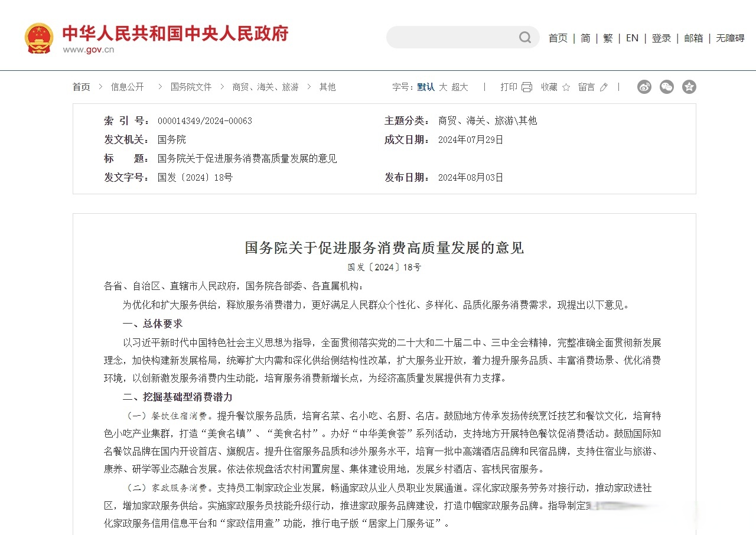Open the 邮箱 mailbox link
The width and height of the screenshot is (756, 535).
693,38
